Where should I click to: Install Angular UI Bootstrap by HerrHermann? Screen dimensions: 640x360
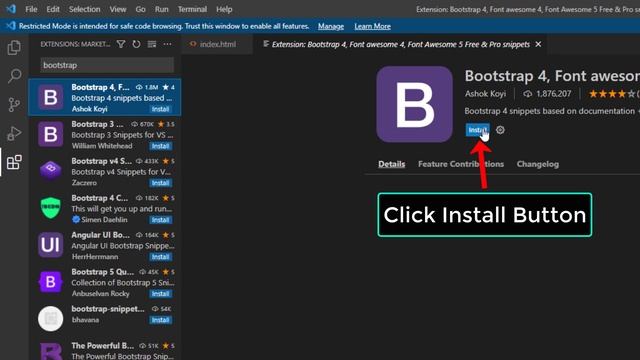click(160, 257)
